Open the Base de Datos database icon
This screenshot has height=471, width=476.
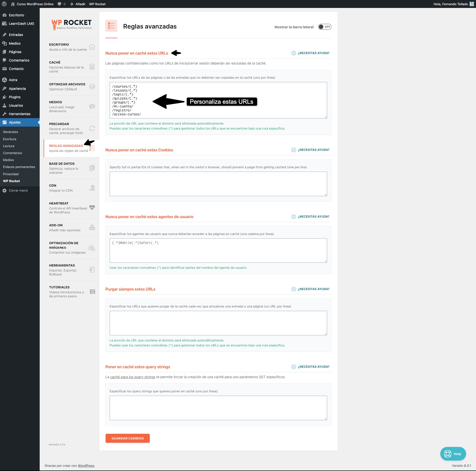point(92,168)
